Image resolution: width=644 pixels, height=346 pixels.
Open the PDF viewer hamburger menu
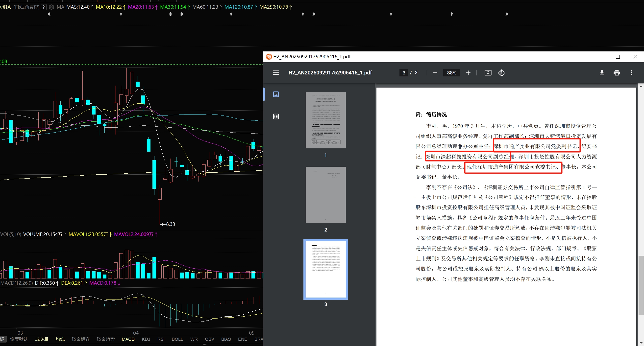(276, 73)
